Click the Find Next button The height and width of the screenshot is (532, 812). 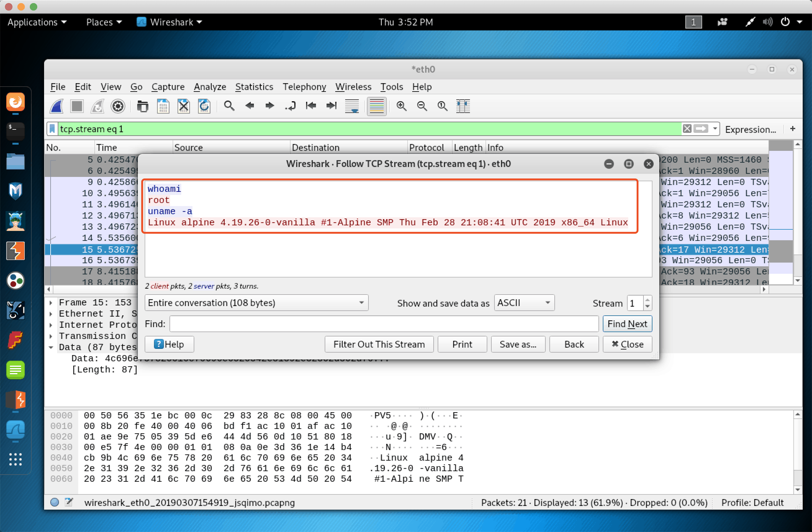(627, 323)
